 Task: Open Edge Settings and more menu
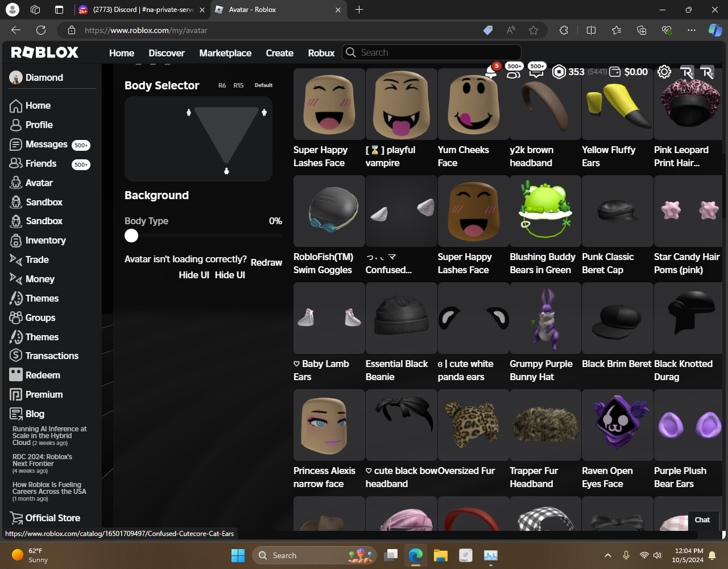click(692, 30)
